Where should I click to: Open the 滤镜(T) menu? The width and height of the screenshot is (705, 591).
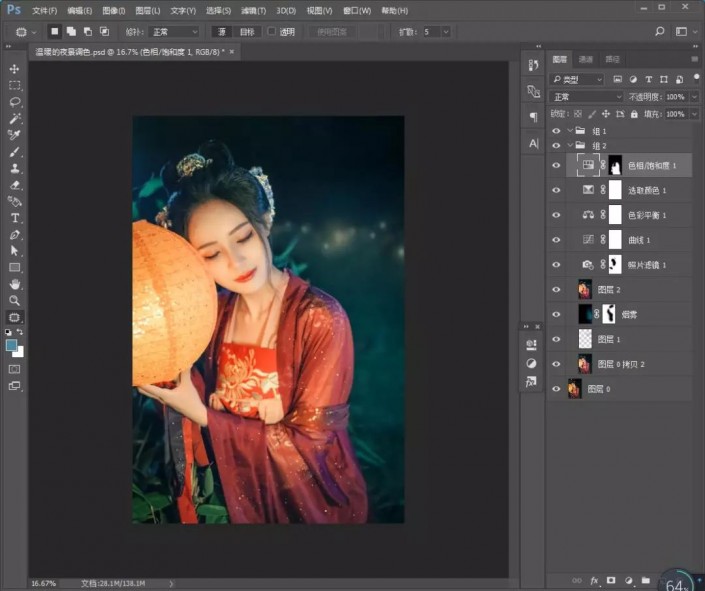click(254, 10)
